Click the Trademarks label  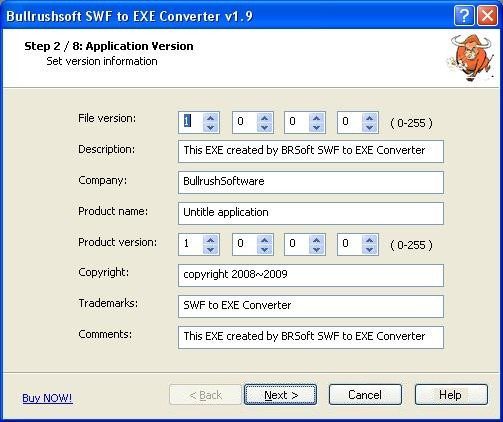108,303
